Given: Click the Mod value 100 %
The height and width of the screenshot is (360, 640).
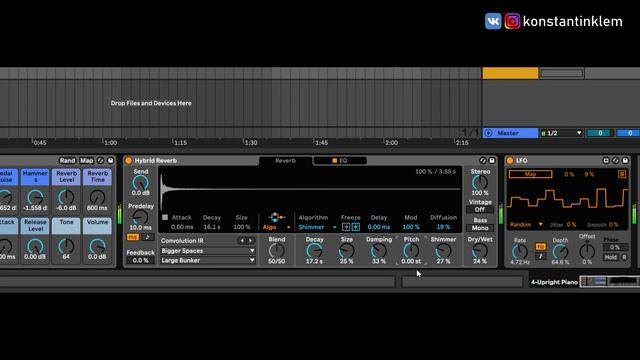Looking at the screenshot, I should pos(411,227).
